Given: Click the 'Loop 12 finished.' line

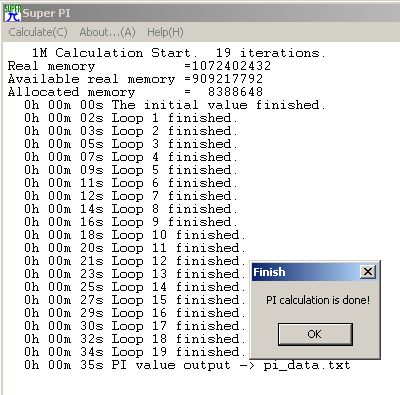Looking at the screenshot, I should (135, 261).
